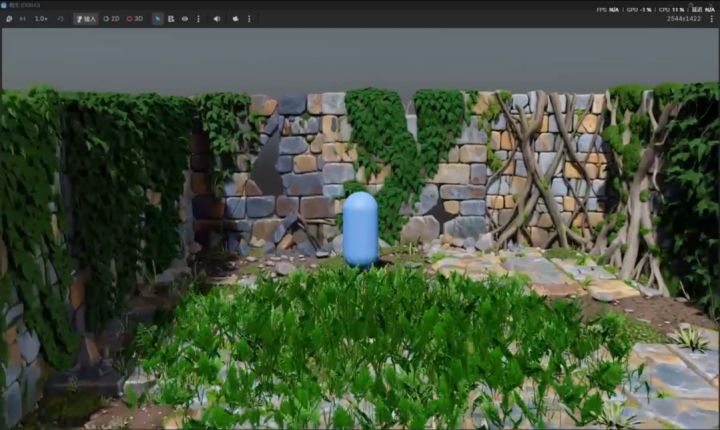Click the suspend/pause game icon at toolbar start
Image resolution: width=720 pixels, height=430 pixels.
pyautogui.click(x=9, y=19)
